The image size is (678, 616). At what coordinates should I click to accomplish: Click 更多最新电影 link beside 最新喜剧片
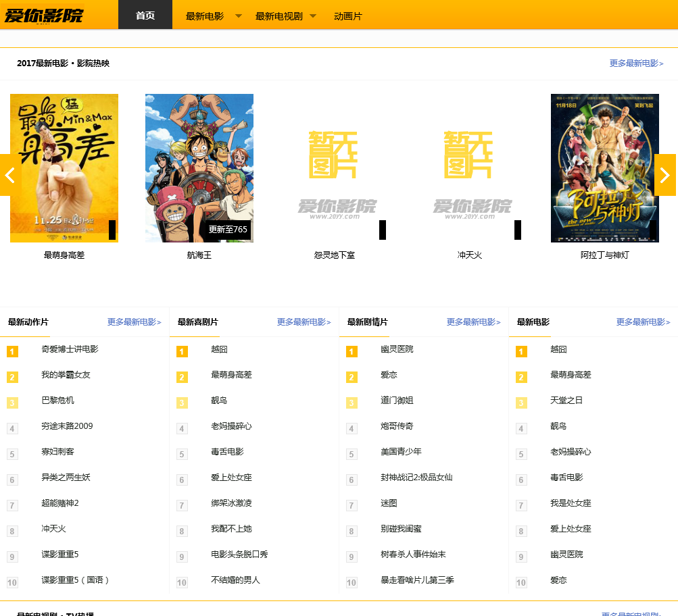pyautogui.click(x=304, y=322)
